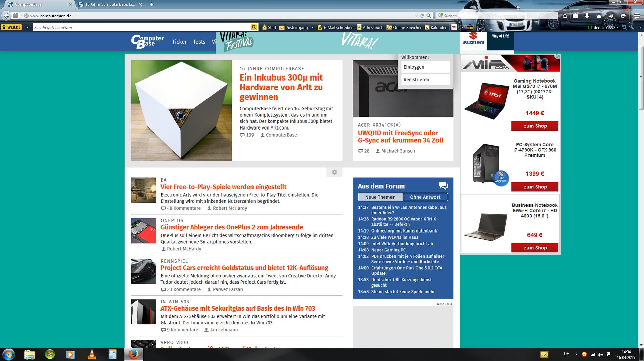Focus the Suchbegriff eingeben search field
The image size is (644, 361).
point(142,27)
